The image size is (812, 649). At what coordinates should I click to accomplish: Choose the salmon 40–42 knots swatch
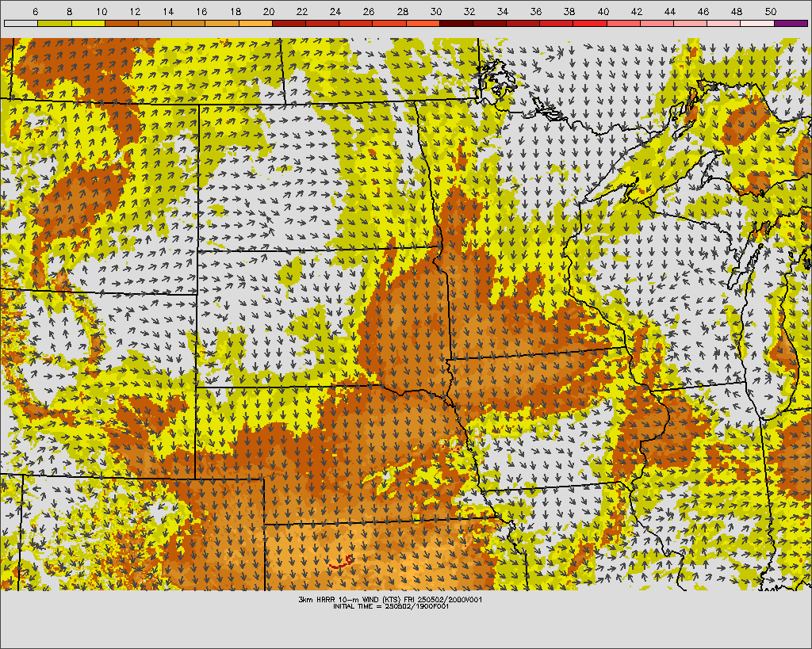(x=623, y=23)
